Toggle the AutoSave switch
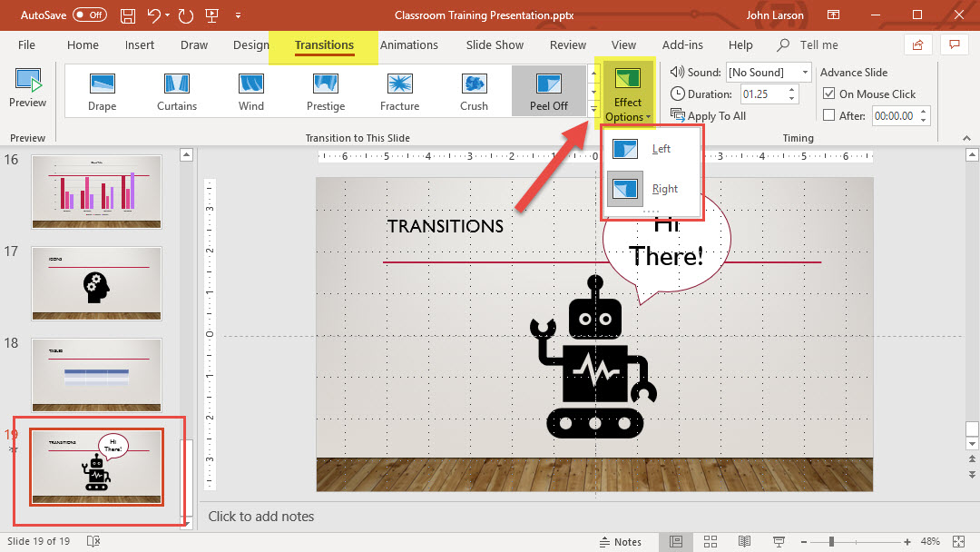980x552 pixels. (89, 15)
